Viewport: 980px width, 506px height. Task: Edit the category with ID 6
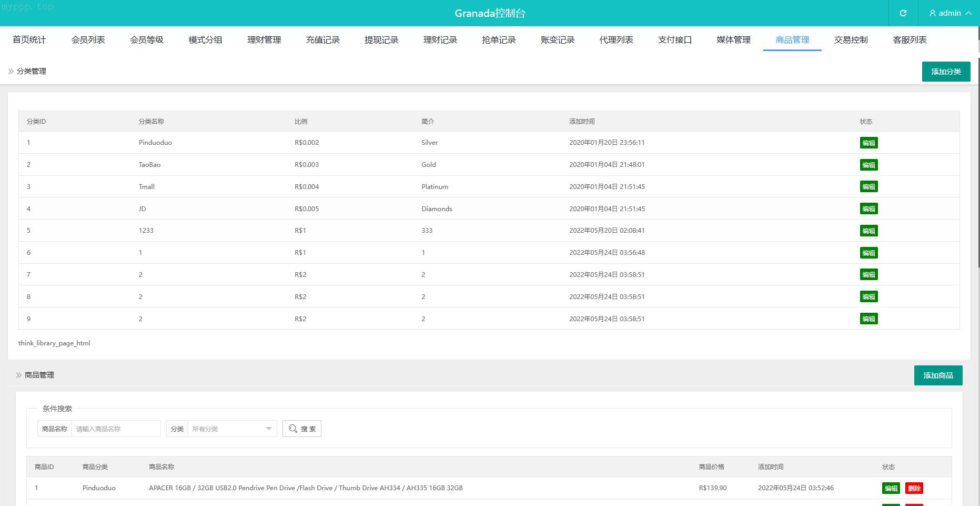click(x=868, y=253)
